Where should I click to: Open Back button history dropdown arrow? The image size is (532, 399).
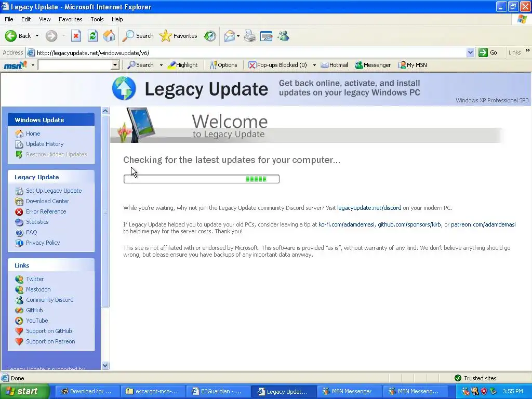tap(37, 36)
